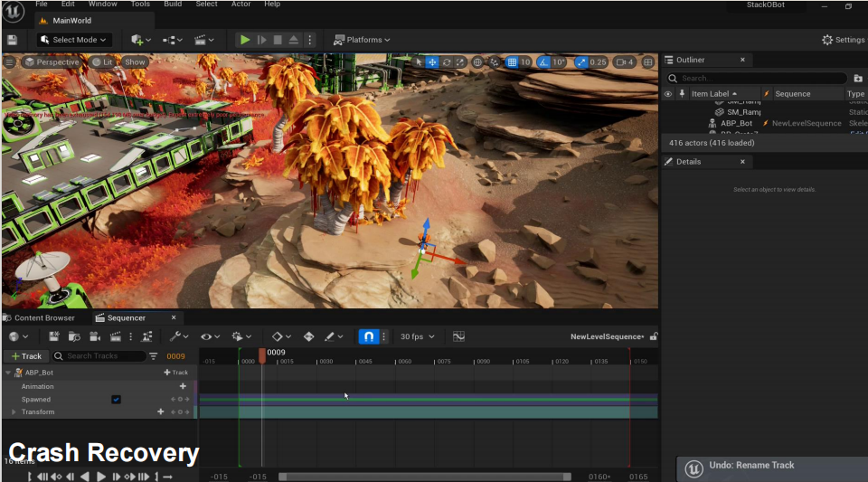The width and height of the screenshot is (868, 482).
Task: Click the green Play level button
Action: [244, 40]
